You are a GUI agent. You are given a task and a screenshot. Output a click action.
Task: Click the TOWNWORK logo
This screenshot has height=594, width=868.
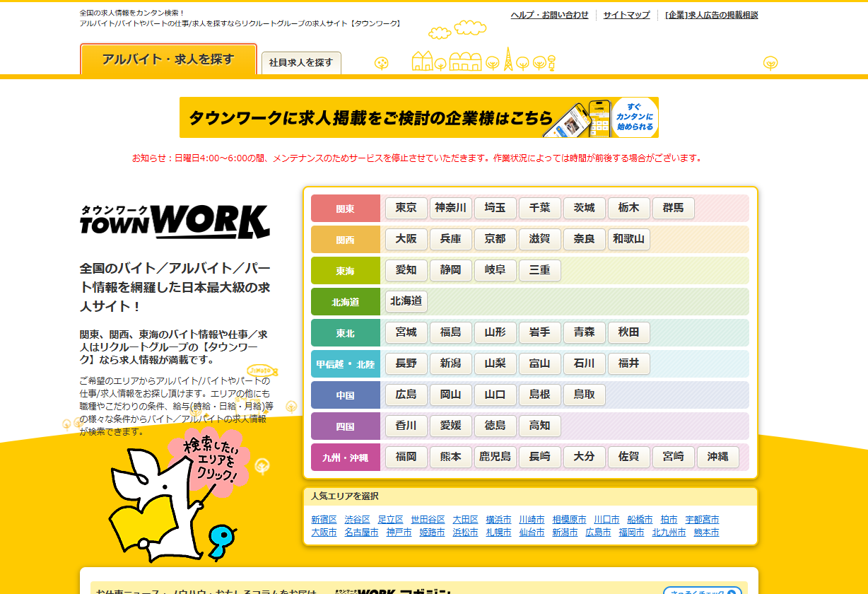[x=175, y=221]
